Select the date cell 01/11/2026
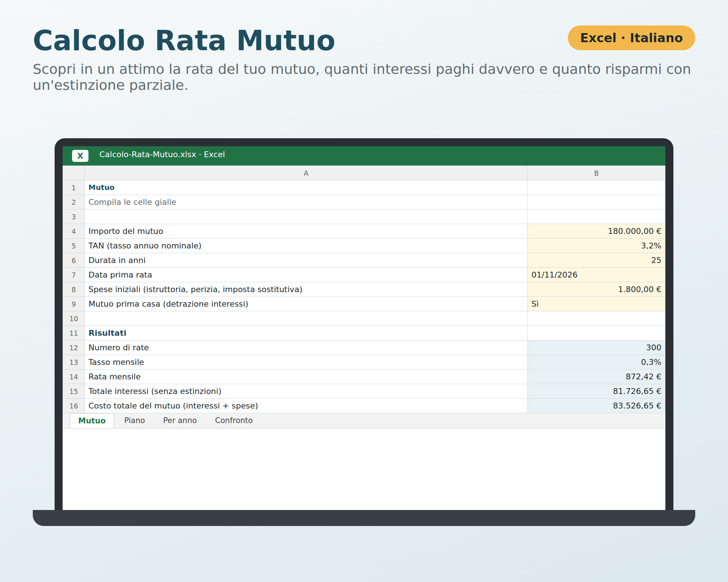Viewport: 728px width, 582px height. [x=596, y=275]
